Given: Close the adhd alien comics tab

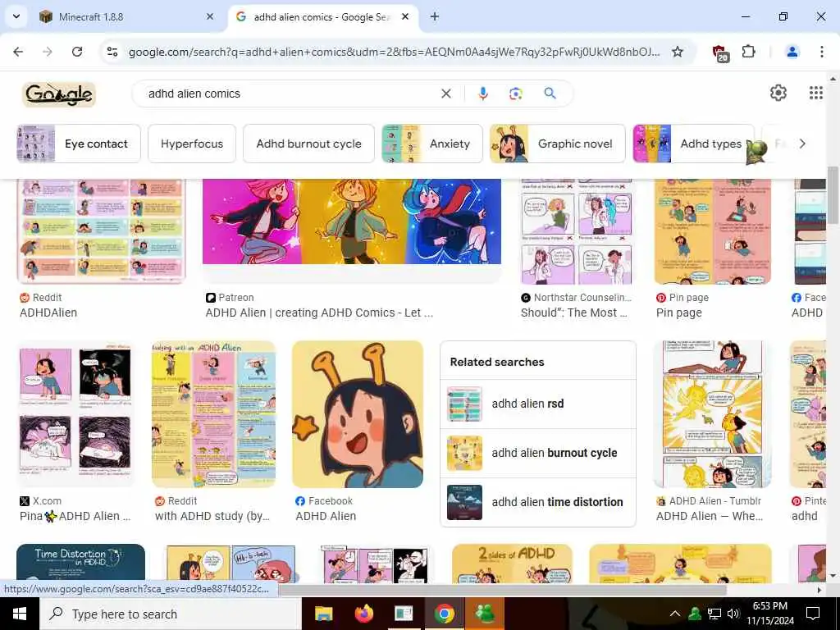Looking at the screenshot, I should click(405, 16).
